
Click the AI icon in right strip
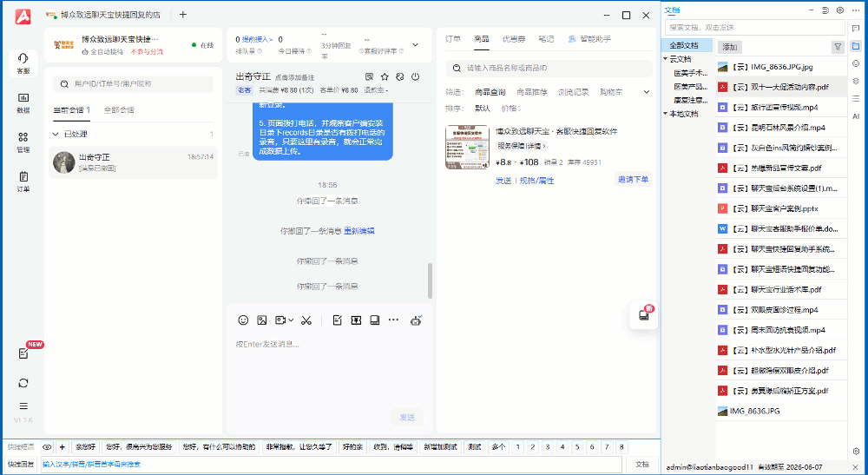(x=856, y=116)
